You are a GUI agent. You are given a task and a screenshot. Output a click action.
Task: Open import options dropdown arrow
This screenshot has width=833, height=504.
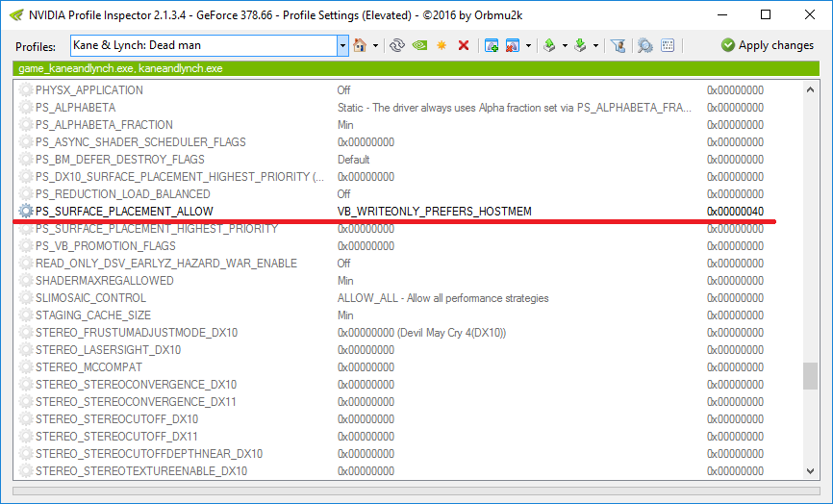tap(595, 45)
